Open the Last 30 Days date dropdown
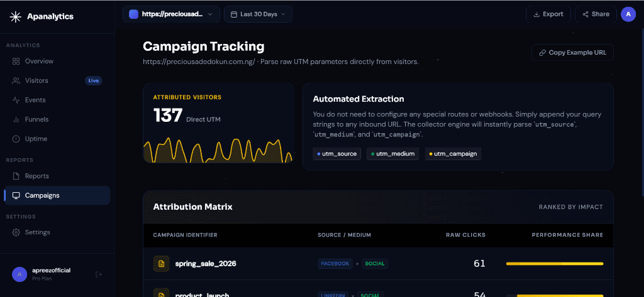This screenshot has height=297, width=644. coord(258,14)
